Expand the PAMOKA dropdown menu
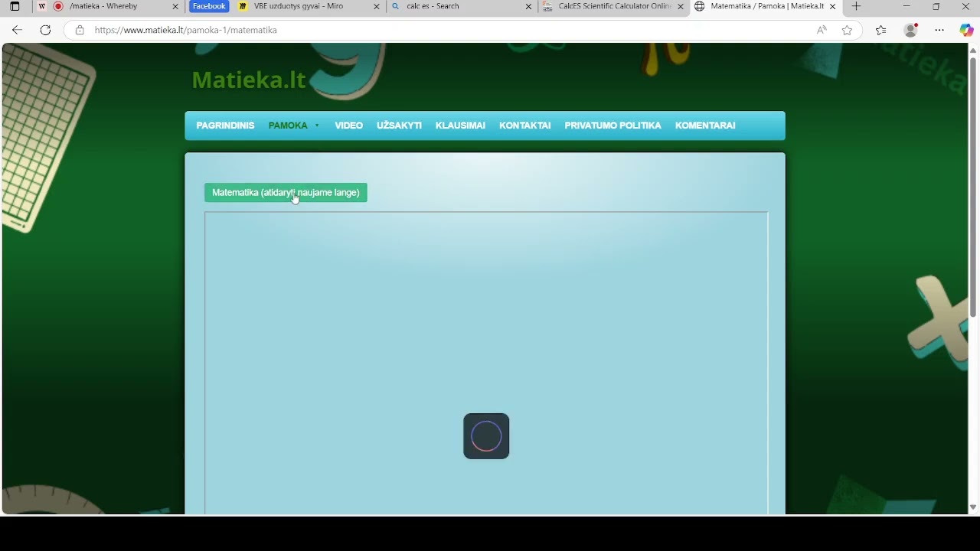Viewport: 980px width, 551px height. [294, 126]
